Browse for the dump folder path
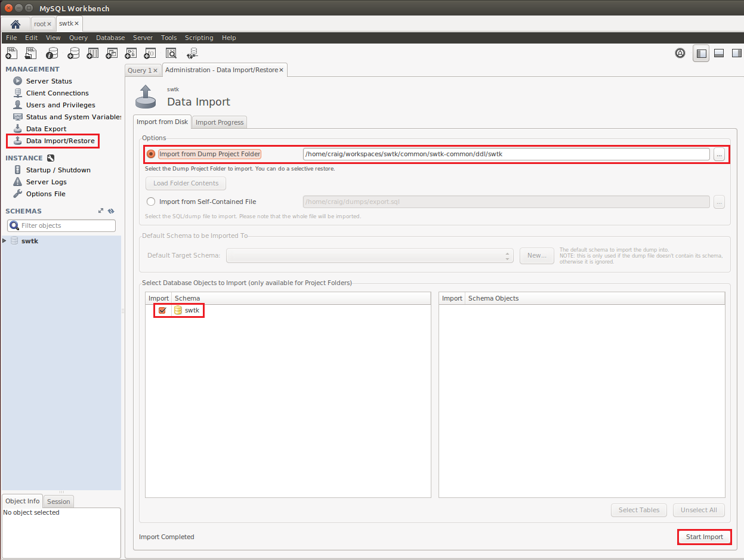This screenshot has width=744, height=560. [718, 154]
